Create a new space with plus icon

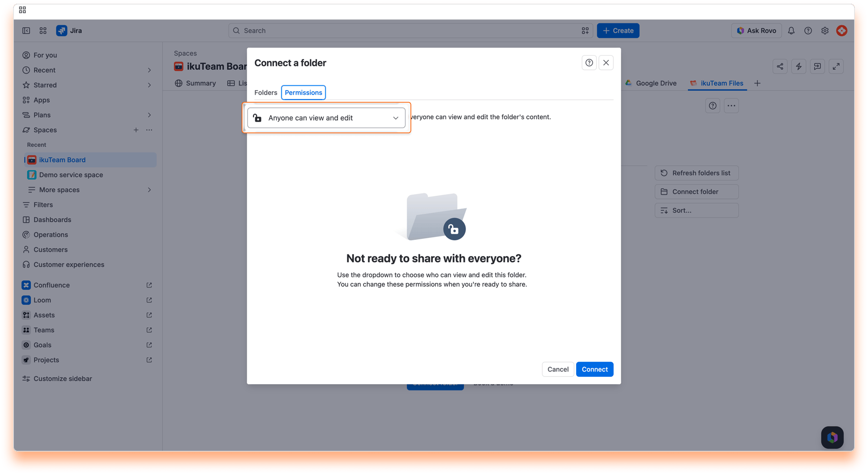136,130
